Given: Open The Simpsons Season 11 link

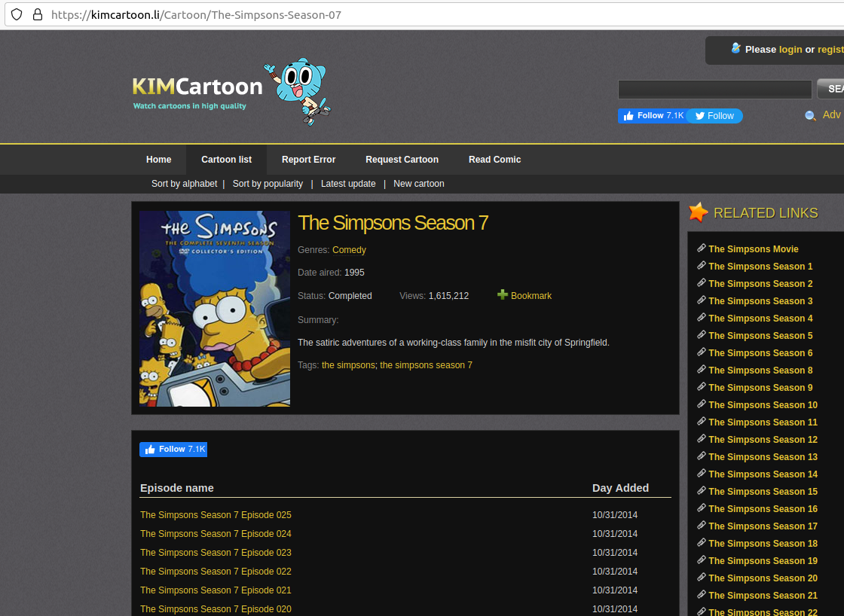Looking at the screenshot, I should [x=763, y=422].
